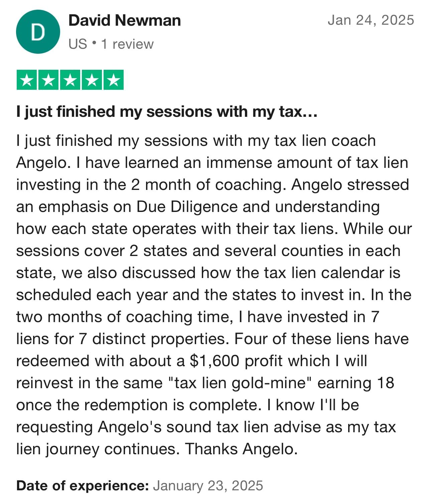Viewport: 431px width, 504px height.
Task: Click the green D profile avatar
Action: coord(38,32)
